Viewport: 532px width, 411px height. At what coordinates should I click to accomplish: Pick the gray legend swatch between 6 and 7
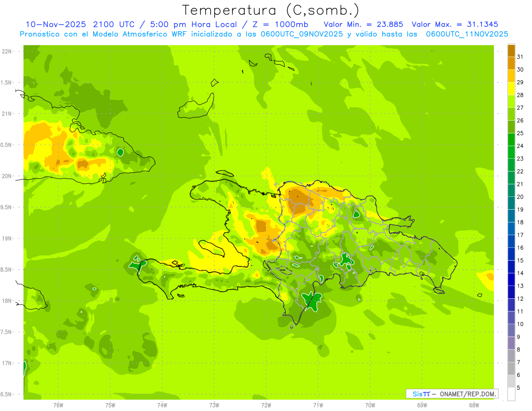coord(511,368)
